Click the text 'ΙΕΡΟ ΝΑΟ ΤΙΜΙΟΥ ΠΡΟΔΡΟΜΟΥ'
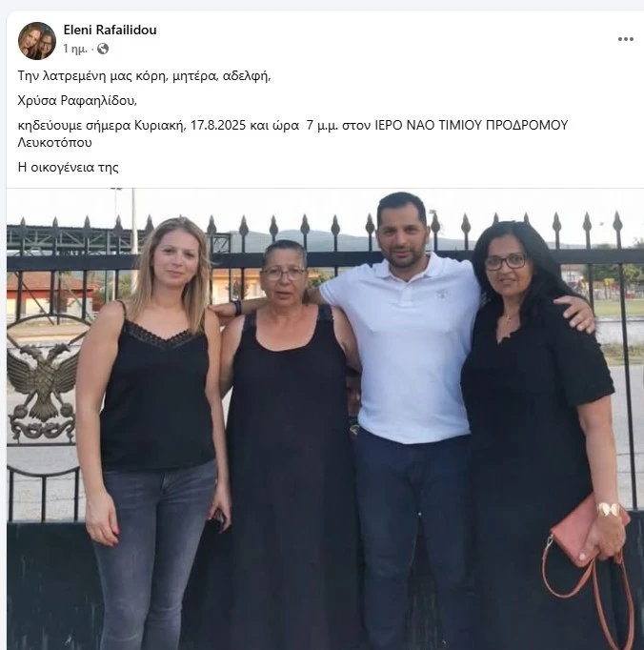 coord(471,125)
